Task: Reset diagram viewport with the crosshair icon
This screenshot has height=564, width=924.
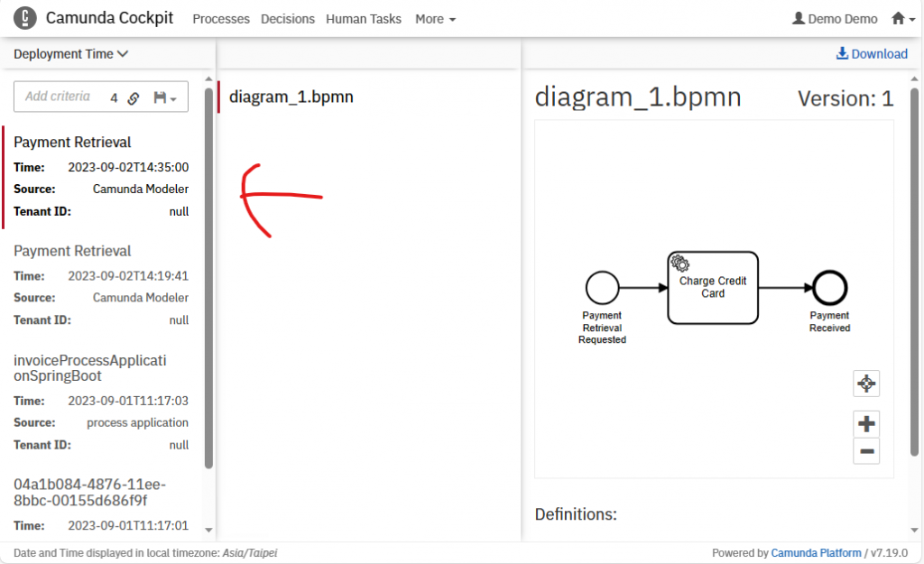Action: tap(866, 384)
